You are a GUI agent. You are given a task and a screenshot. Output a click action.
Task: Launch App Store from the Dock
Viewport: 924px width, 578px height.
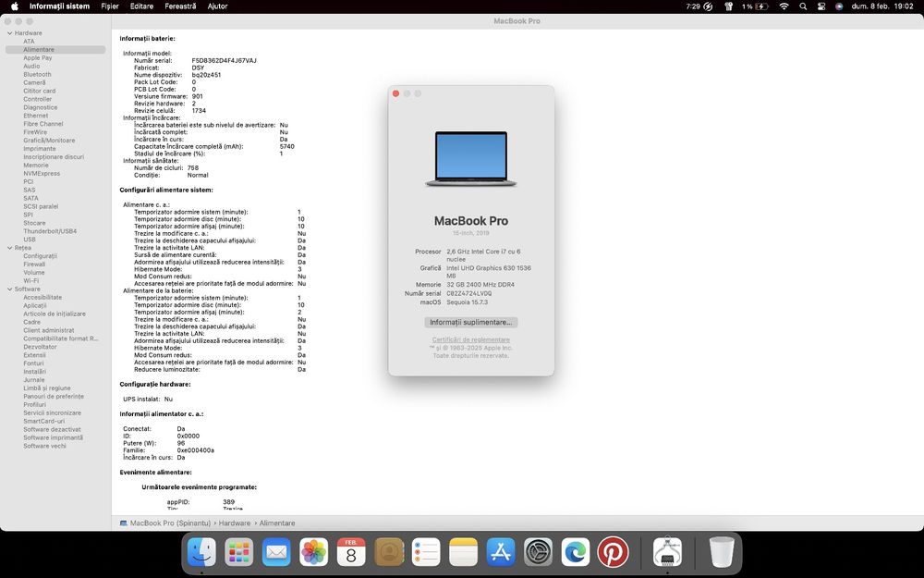pyautogui.click(x=501, y=553)
